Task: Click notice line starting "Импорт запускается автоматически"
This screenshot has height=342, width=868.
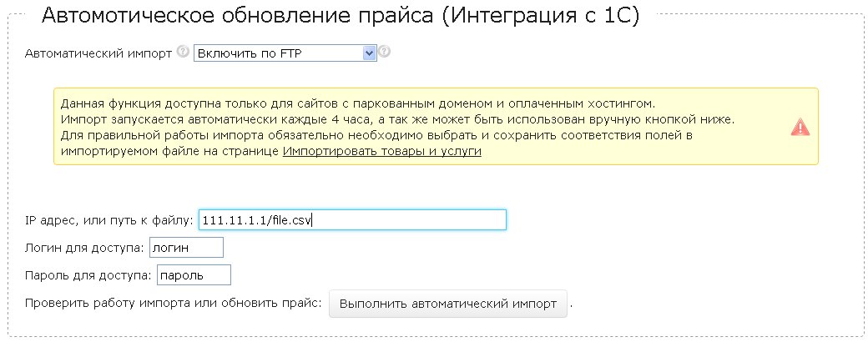Action: (397, 119)
